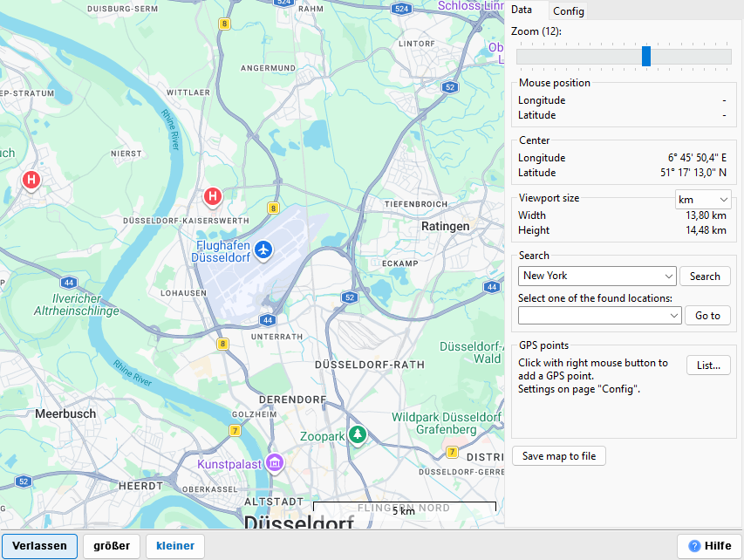Click the yellow 7 route shield near Golzheim
This screenshot has height=560, width=744.
(234, 430)
